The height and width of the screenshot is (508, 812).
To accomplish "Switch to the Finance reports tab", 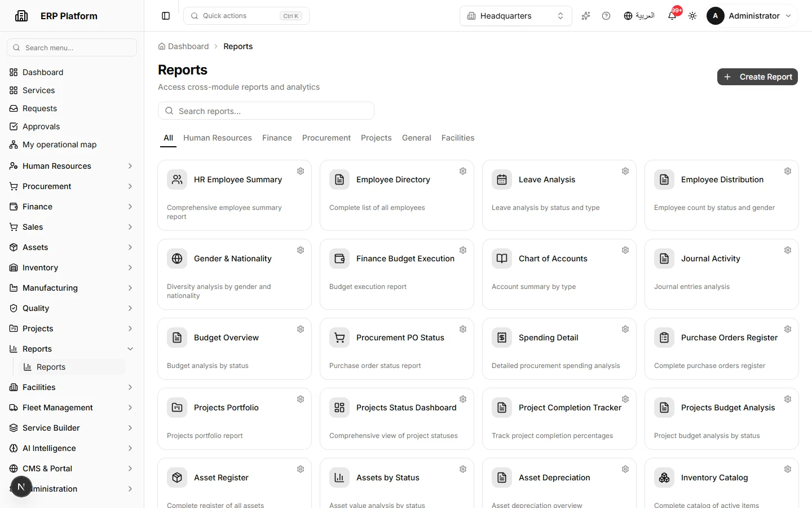I will [x=277, y=138].
